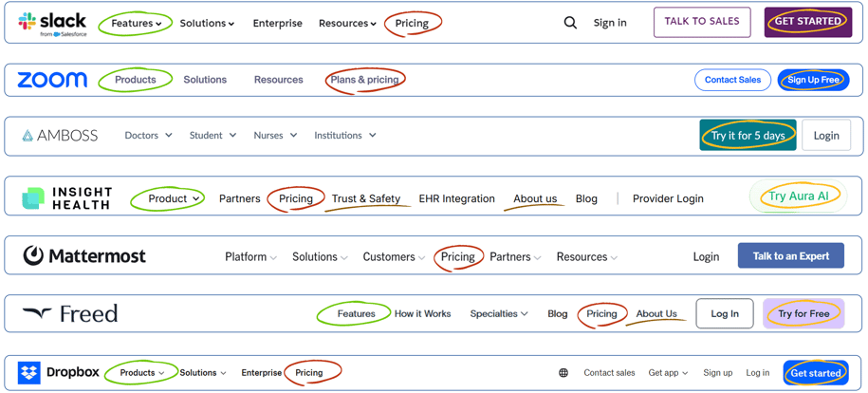Expand AMBOSS Doctors dropdown

148,135
